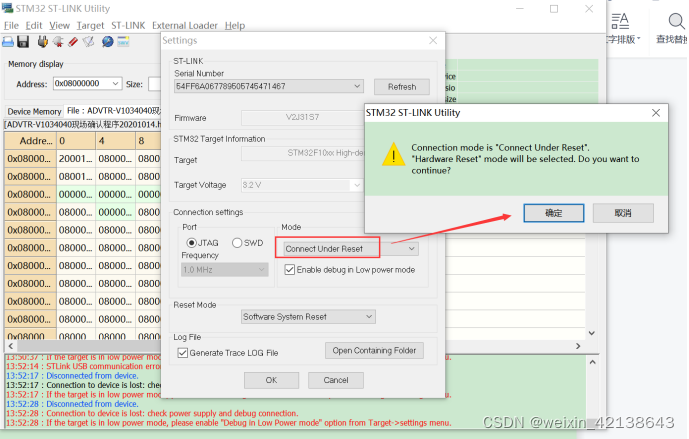Image resolution: width=689 pixels, height=439 pixels.
Task: Open the ST-LINK menu
Action: coord(128,25)
